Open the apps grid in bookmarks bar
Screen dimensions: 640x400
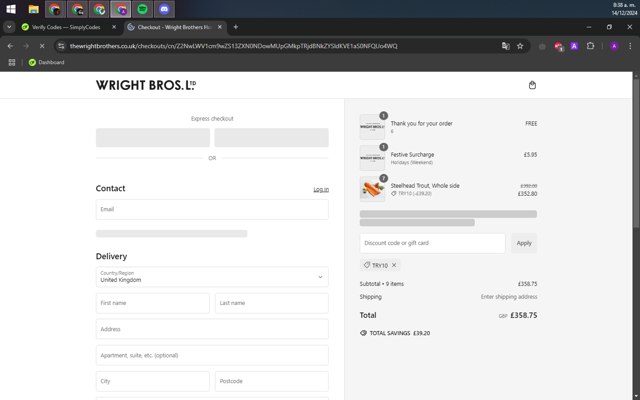tap(12, 62)
